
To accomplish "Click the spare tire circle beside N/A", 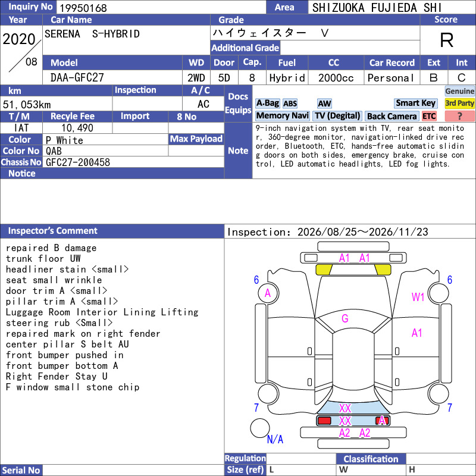I will 260,428.
